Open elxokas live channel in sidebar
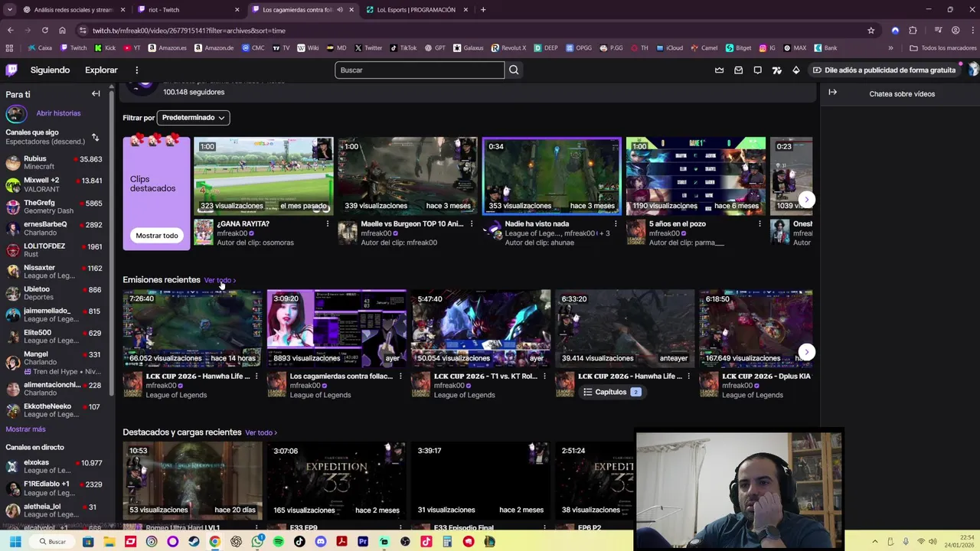The width and height of the screenshot is (980, 551). click(54, 466)
